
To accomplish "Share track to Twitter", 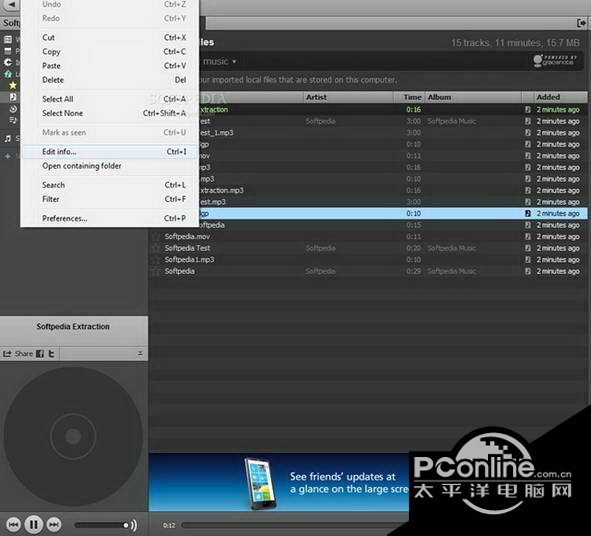I will (x=51, y=354).
